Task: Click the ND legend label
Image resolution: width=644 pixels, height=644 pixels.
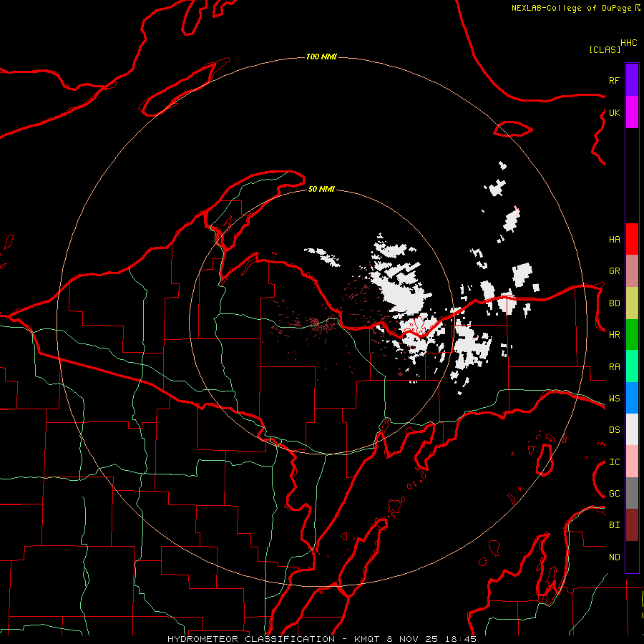Action: (x=614, y=557)
